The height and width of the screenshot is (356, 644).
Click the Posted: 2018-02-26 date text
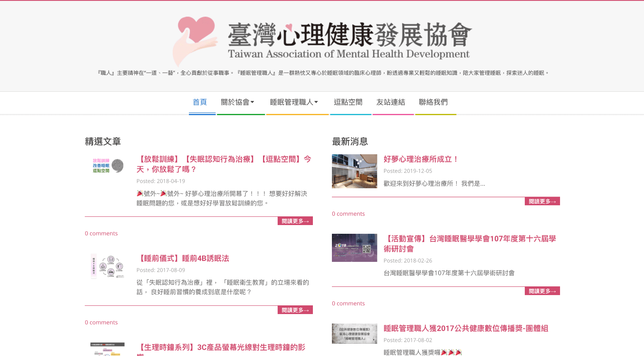408,261
